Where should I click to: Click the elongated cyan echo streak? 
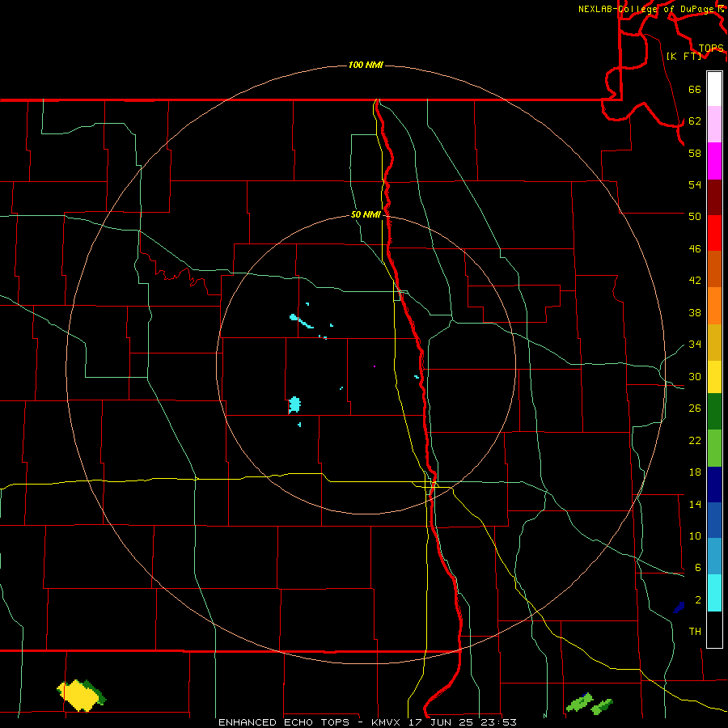(x=302, y=321)
